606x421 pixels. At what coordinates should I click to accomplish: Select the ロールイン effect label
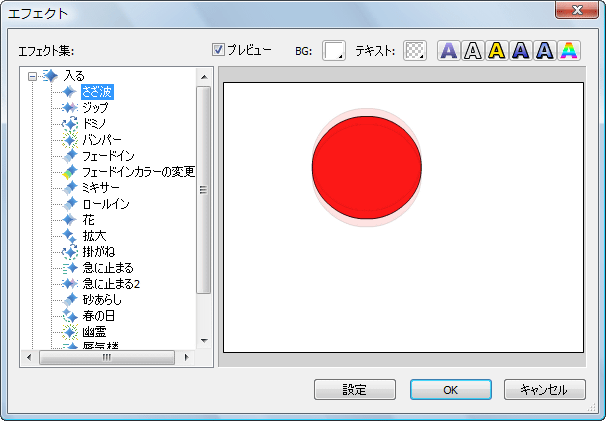(106, 204)
